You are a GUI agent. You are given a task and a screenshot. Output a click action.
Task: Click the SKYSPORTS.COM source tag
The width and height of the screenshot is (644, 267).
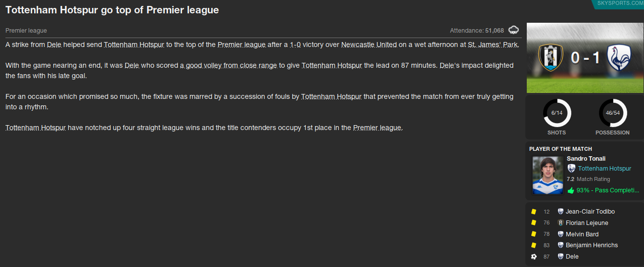(620, 3)
